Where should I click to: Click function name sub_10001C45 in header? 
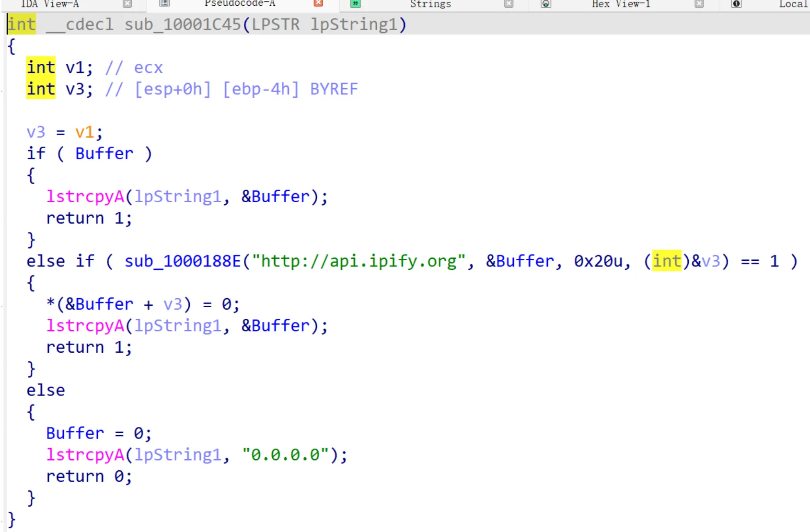[x=183, y=24]
